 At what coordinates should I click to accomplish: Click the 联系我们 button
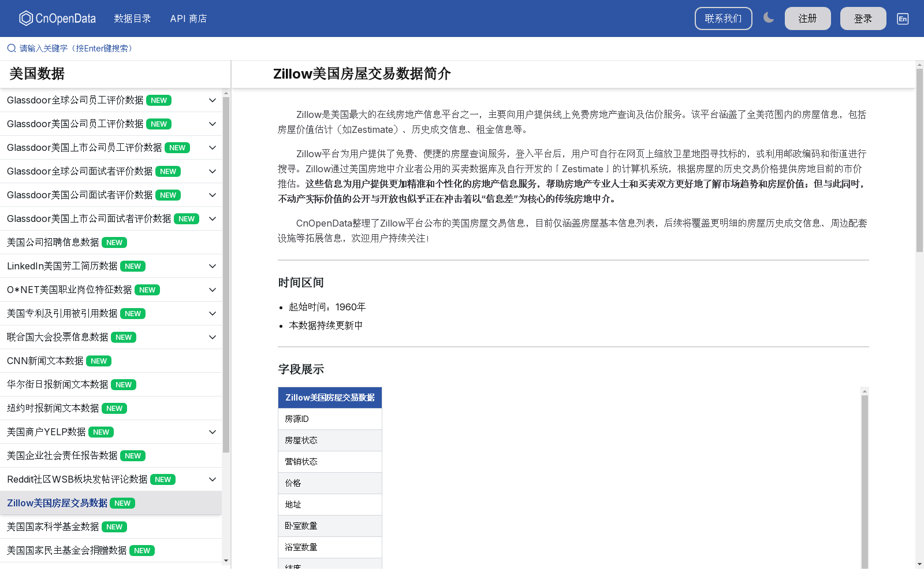[x=723, y=18]
